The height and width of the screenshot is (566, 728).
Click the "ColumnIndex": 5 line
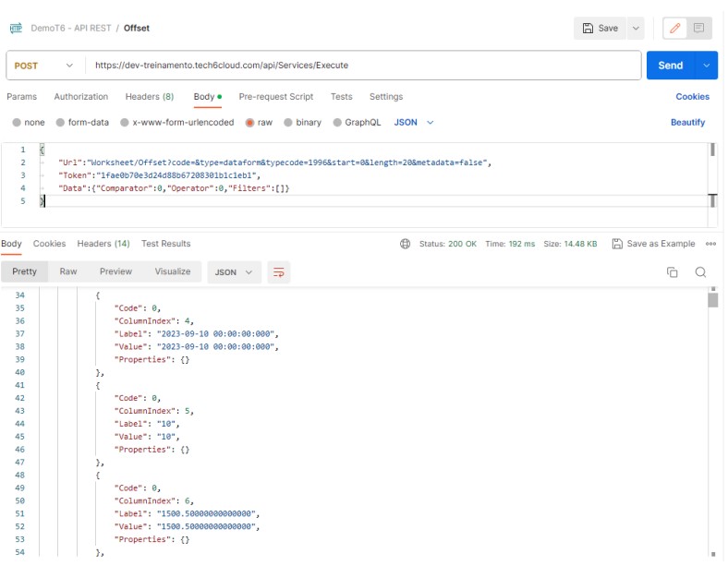coord(154,411)
